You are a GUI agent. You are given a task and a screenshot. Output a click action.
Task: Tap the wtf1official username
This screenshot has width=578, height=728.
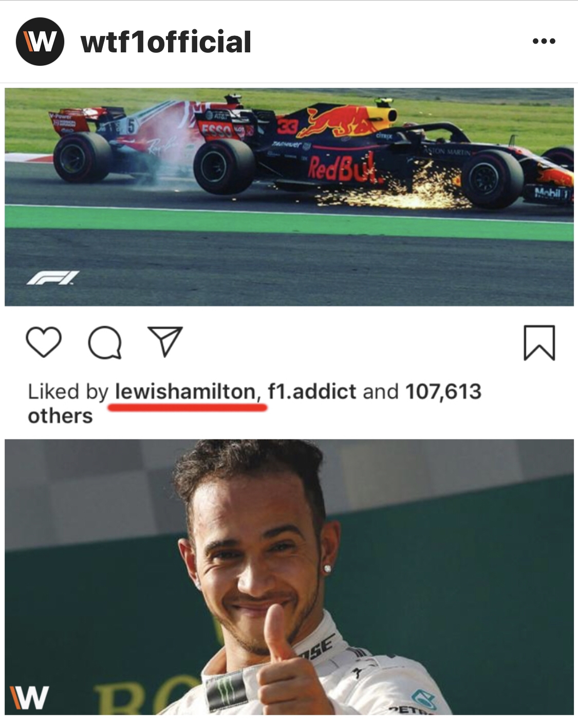click(x=166, y=42)
